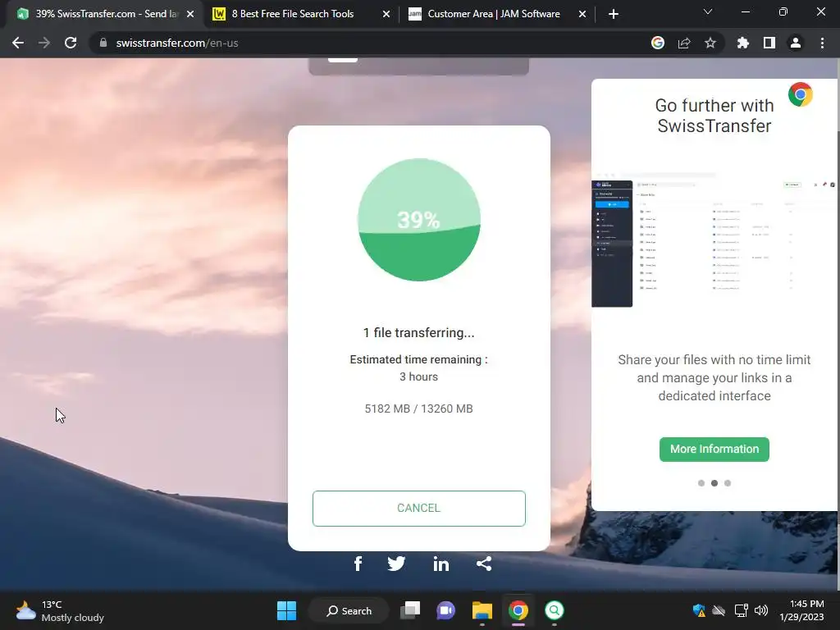Click the Google icon in the address bar

(x=658, y=43)
